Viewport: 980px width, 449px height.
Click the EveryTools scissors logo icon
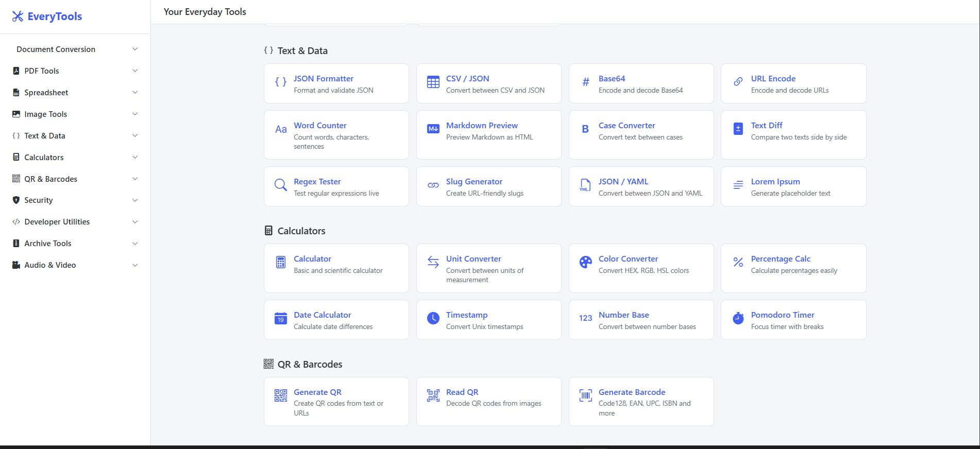pos(18,16)
